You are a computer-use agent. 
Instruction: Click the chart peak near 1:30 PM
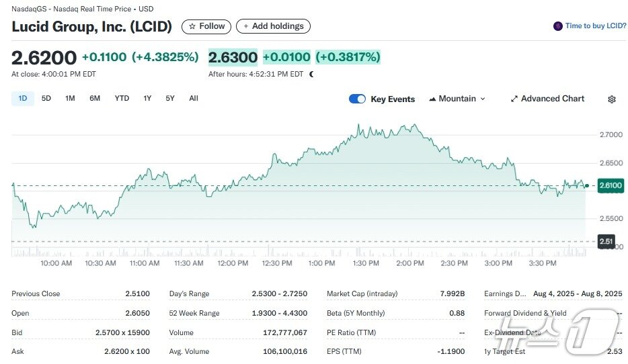coord(358,125)
